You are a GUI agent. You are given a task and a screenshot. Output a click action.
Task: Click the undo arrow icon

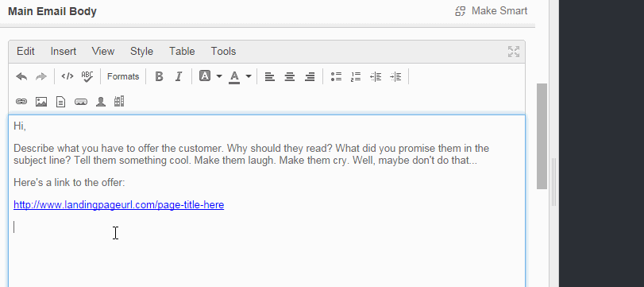pyautogui.click(x=21, y=76)
